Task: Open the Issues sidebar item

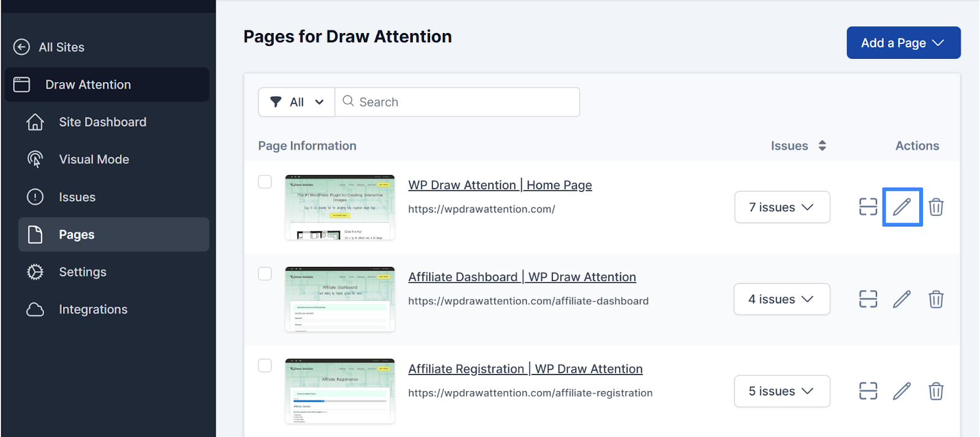Action: (77, 197)
